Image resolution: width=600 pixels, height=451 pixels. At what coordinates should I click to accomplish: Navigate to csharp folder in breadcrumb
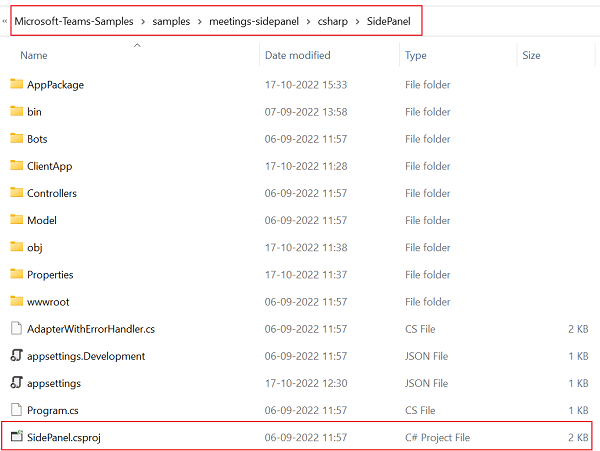(x=333, y=21)
